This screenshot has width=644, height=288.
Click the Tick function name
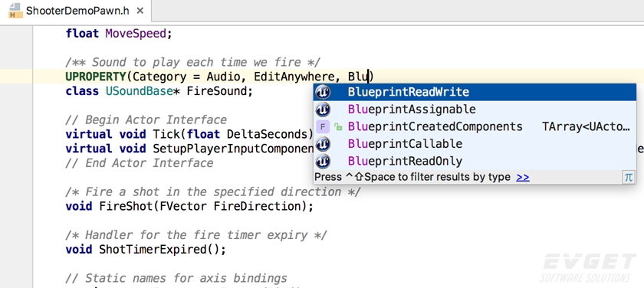[166, 134]
